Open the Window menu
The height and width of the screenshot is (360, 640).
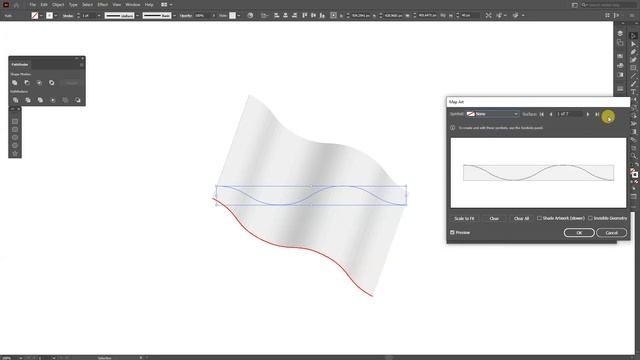tap(133, 4)
